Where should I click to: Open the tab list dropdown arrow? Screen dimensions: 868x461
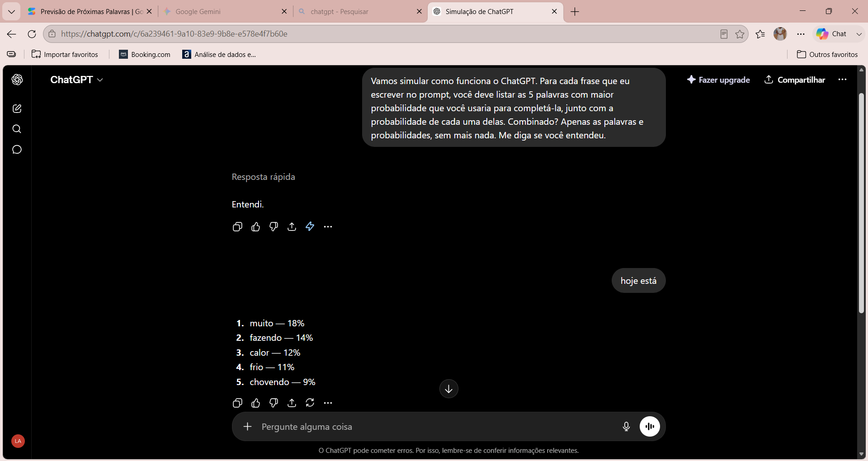pyautogui.click(x=11, y=12)
